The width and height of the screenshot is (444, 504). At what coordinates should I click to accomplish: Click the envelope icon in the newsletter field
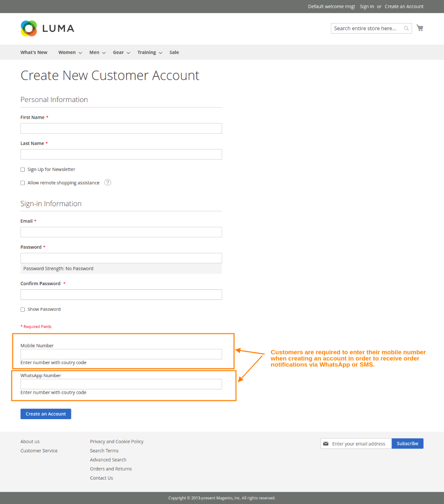[x=326, y=443]
